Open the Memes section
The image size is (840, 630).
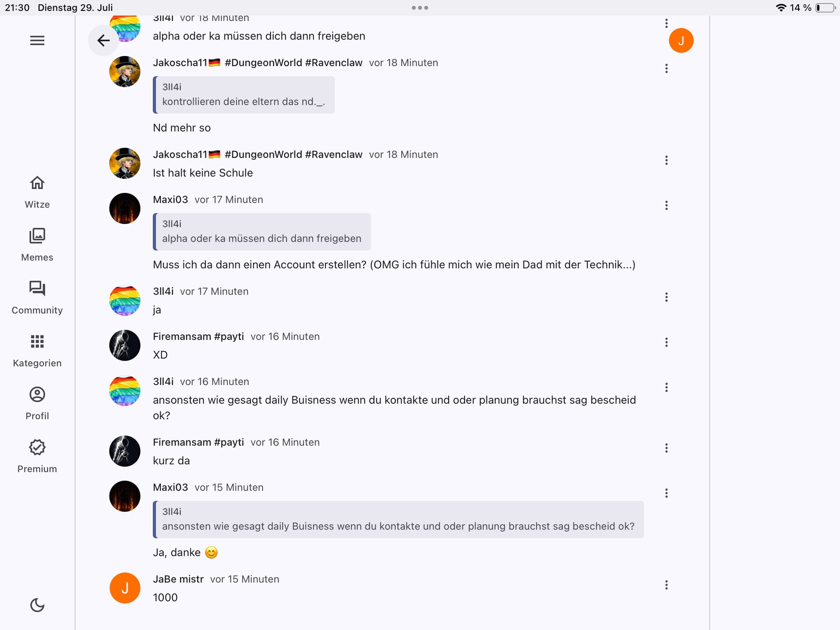[x=37, y=245]
